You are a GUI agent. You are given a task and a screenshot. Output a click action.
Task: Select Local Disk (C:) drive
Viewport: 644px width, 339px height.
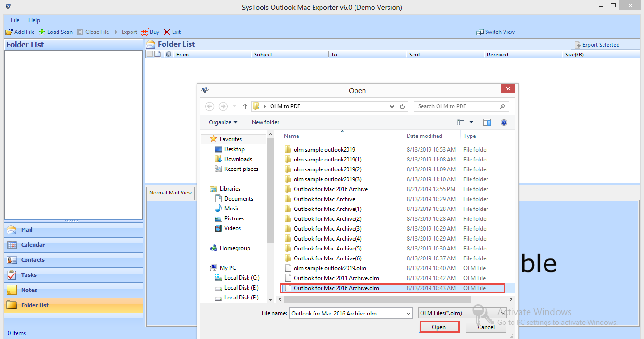click(242, 278)
